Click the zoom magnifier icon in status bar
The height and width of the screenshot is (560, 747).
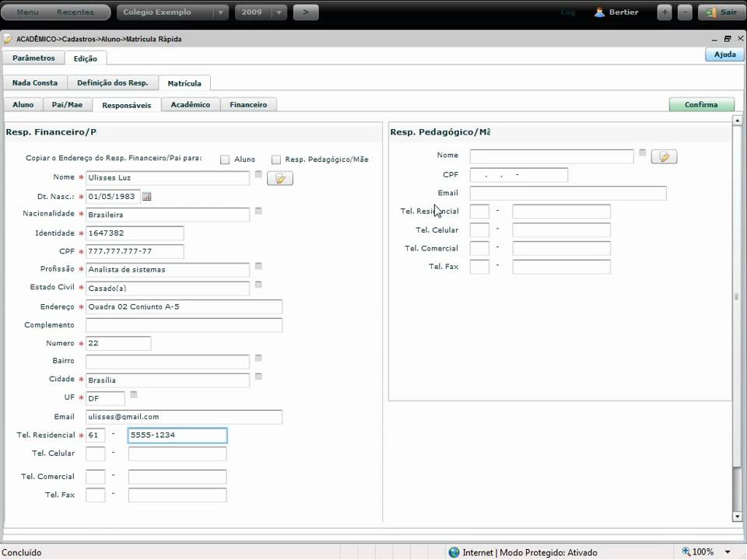pyautogui.click(x=686, y=551)
